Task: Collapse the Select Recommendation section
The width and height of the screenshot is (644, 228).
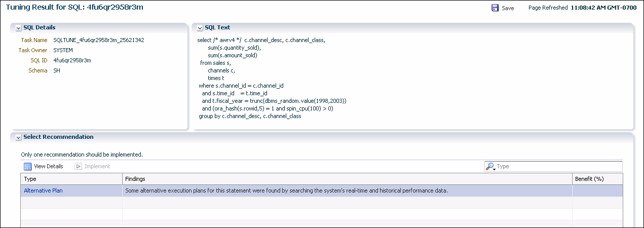Action: [x=19, y=137]
